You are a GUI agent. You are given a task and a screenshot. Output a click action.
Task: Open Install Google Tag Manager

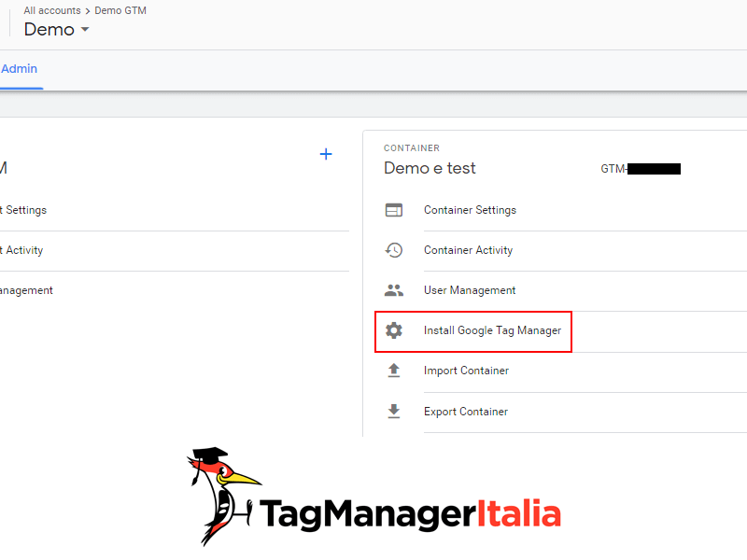(493, 330)
